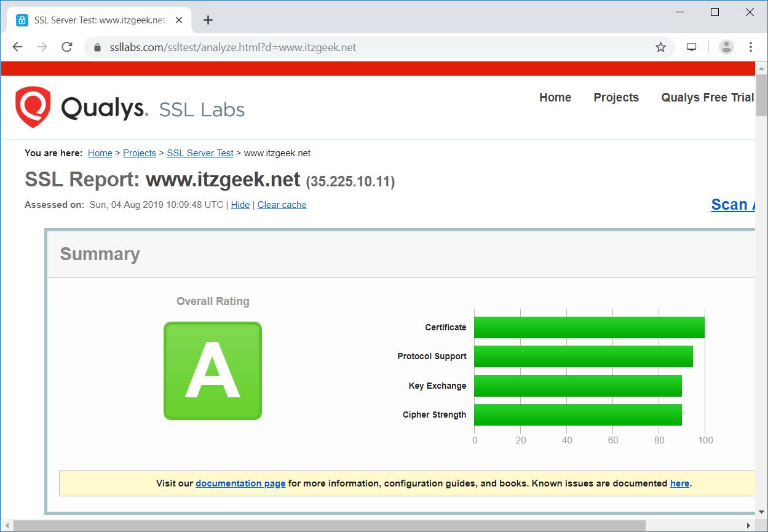Bookmark this page with the star icon
This screenshot has width=768, height=532.
pos(660,46)
